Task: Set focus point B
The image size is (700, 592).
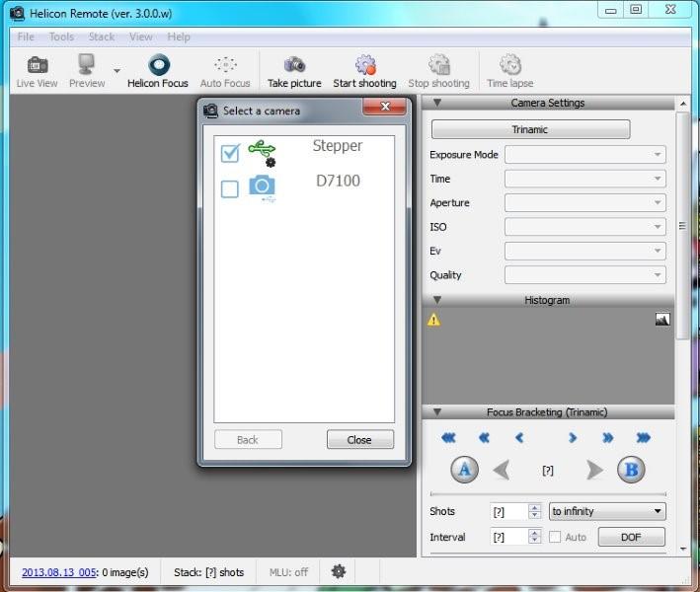Action: 631,470
